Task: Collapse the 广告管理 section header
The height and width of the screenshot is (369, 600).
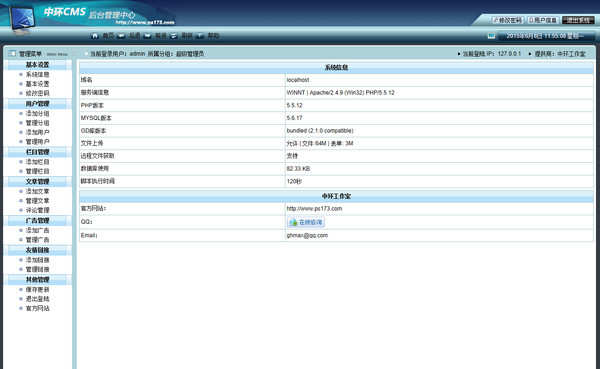Action: coord(38,220)
